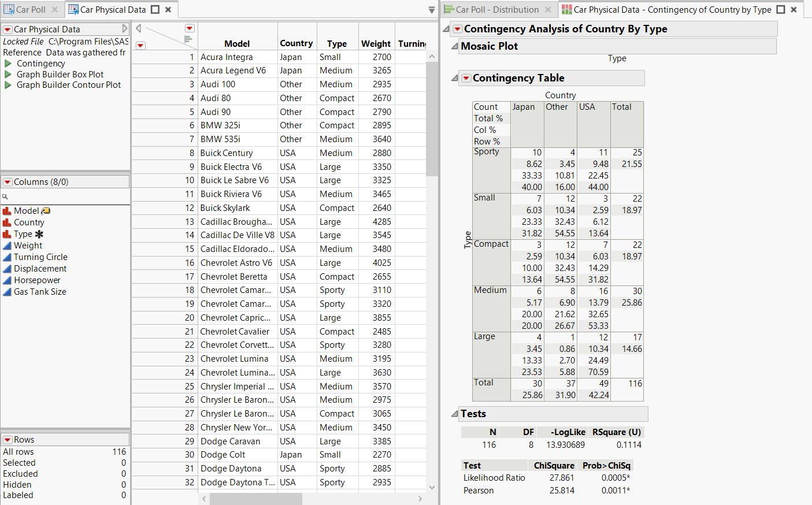Open the Rows panel red triangle menu
The image size is (812, 505).
click(x=7, y=440)
